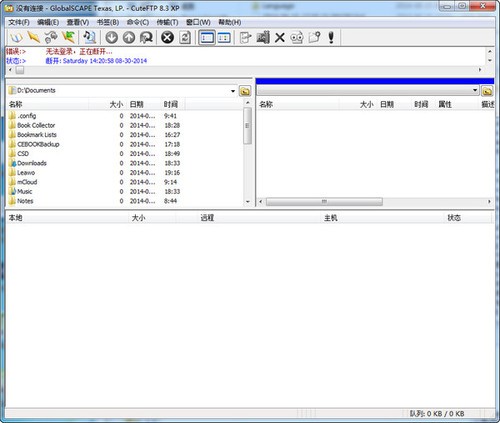Screen dimensions: 500x423
Task: Stop transfer with the round X icon
Action: coord(167,37)
